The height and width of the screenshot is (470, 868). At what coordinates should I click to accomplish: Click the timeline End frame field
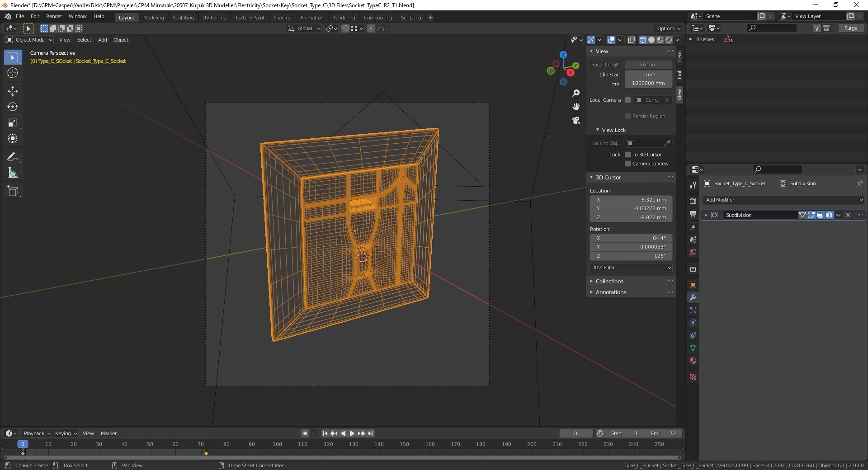click(663, 433)
